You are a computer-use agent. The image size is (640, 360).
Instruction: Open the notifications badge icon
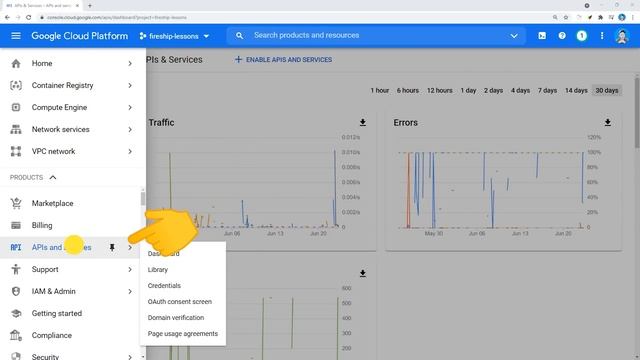(582, 36)
